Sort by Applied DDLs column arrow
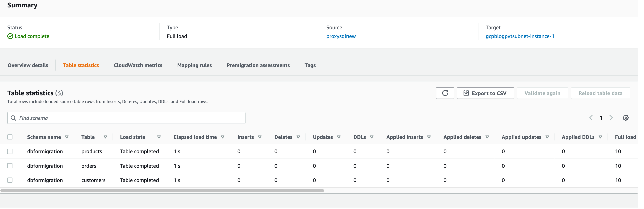 [x=606, y=138]
